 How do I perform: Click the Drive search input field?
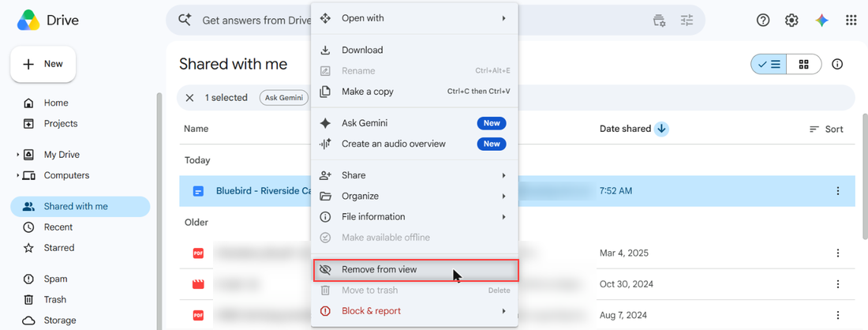coord(256,21)
